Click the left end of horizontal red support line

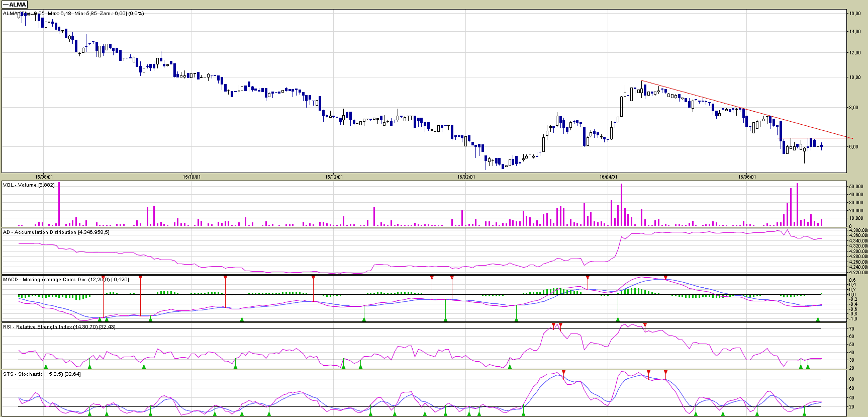pos(779,138)
